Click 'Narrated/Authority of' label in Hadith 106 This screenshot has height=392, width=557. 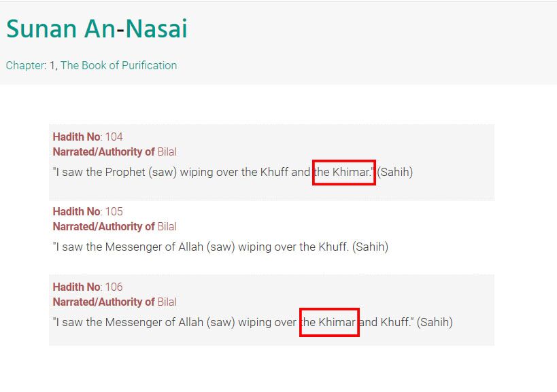point(104,302)
